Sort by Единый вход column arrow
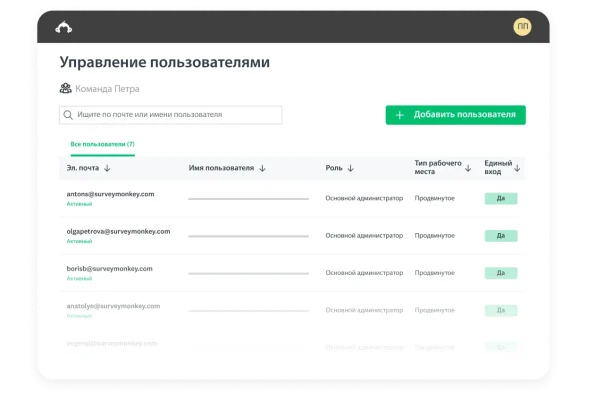This screenshot has height=400, width=604. [x=517, y=168]
